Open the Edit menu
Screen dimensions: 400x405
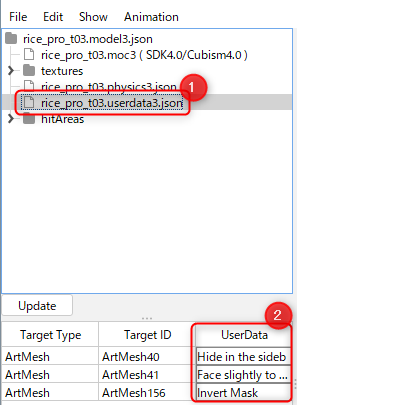pyautogui.click(x=53, y=17)
